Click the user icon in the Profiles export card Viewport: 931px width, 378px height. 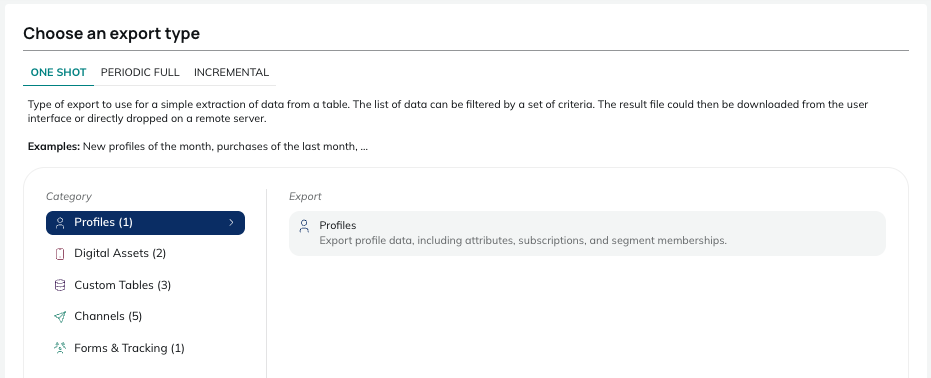[x=304, y=226]
